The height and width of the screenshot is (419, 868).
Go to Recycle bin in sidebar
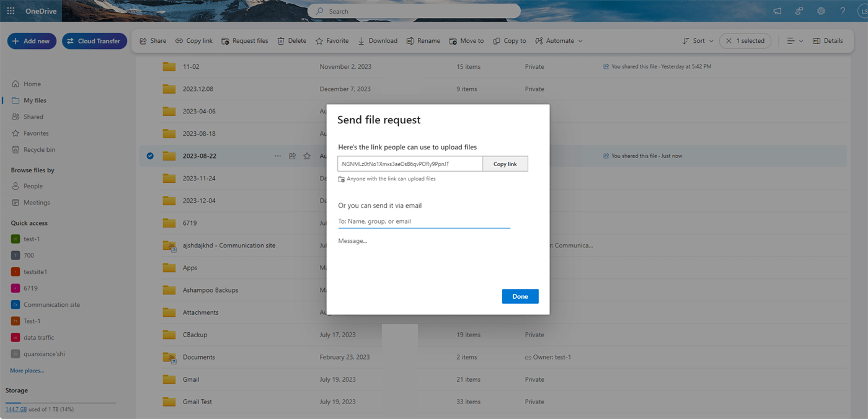point(38,149)
